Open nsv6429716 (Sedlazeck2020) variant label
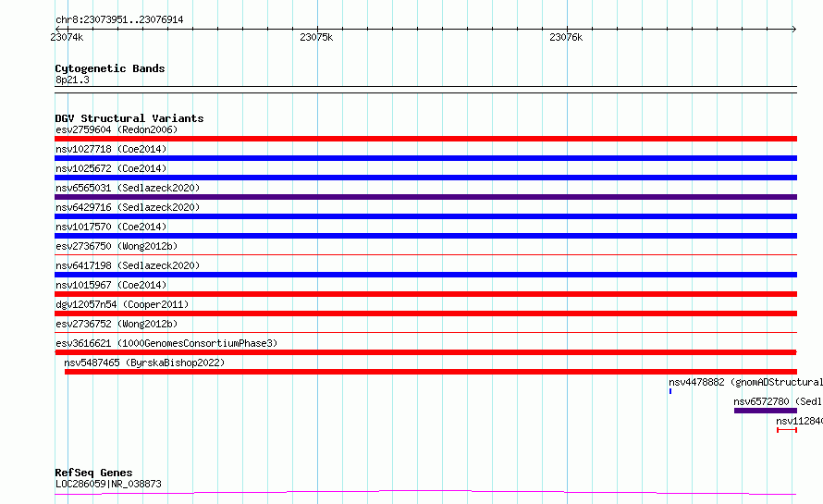823x504 pixels. 128,207
